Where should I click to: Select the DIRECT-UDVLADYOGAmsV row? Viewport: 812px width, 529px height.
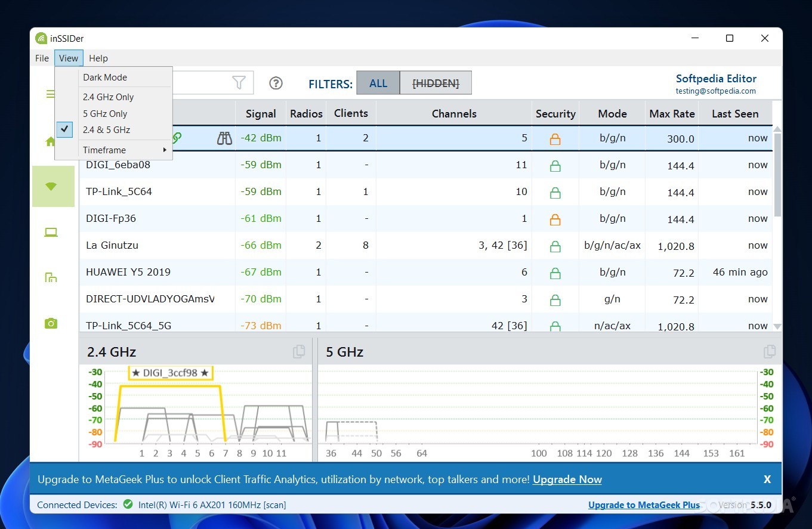[426, 299]
